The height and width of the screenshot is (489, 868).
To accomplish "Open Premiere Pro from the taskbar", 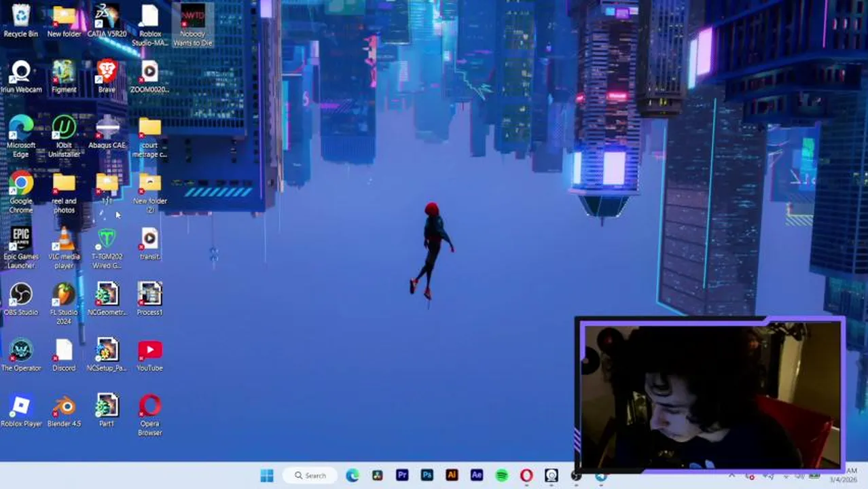I will [x=402, y=475].
